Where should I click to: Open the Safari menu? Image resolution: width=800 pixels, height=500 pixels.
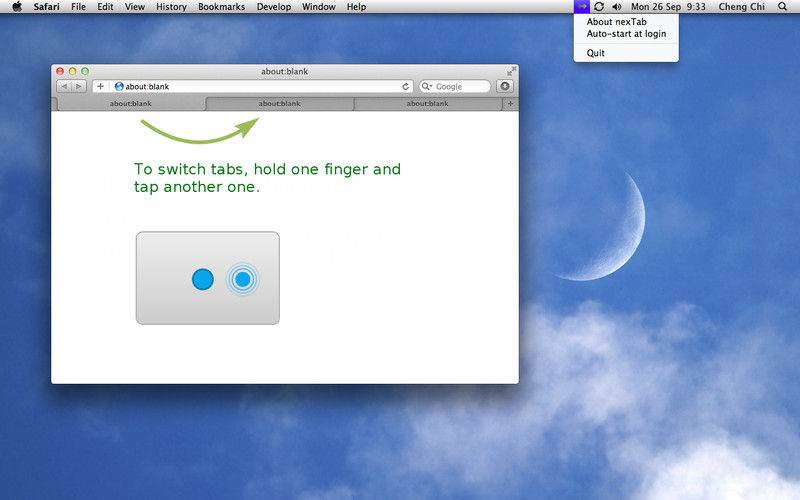[46, 7]
